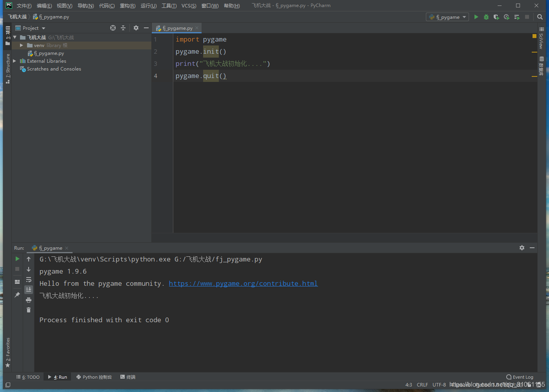Image resolution: width=549 pixels, height=392 pixels.
Task: Start debugging with the bug icon
Action: (486, 17)
